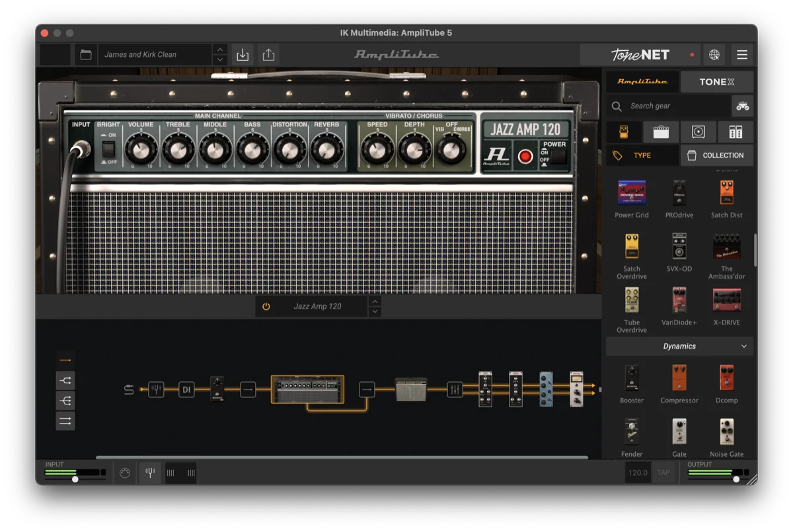The image size is (793, 532).
Task: Open tuner from bottom bar
Action: tap(150, 473)
